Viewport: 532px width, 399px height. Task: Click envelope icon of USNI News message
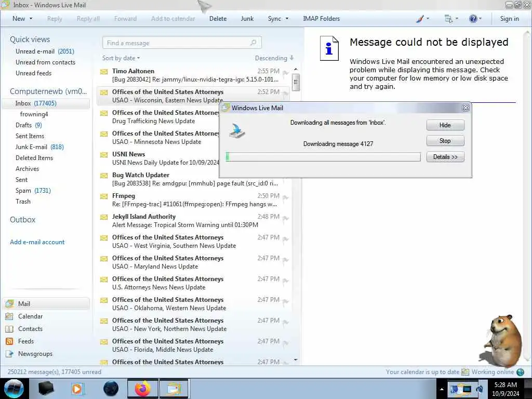point(104,155)
